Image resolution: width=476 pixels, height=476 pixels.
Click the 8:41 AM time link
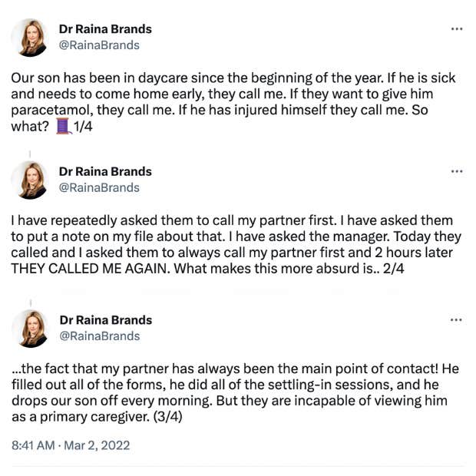click(x=33, y=445)
